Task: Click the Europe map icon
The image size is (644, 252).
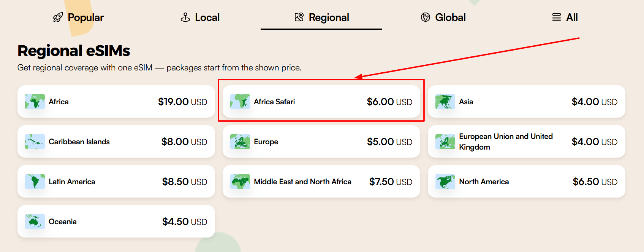Action: [x=240, y=142]
